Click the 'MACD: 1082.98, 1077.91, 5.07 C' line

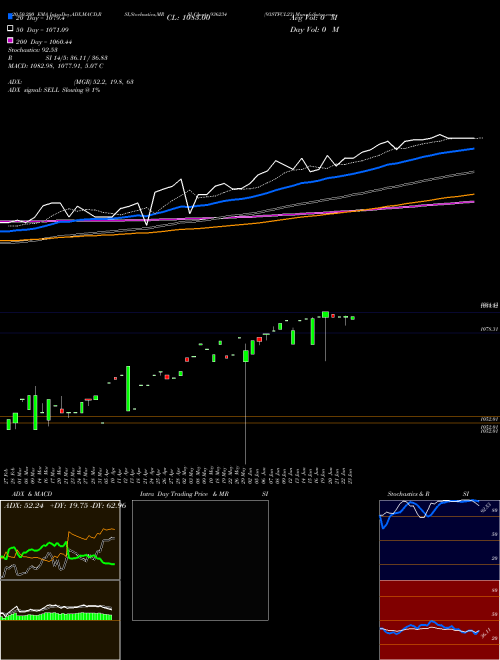pyautogui.click(x=56, y=66)
